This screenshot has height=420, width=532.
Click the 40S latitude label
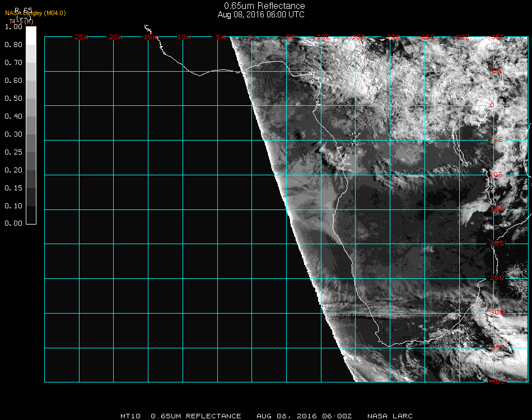coord(498,382)
